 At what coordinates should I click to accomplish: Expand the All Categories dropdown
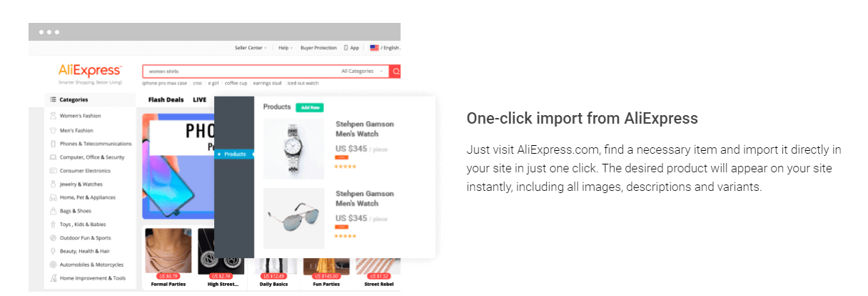click(363, 71)
